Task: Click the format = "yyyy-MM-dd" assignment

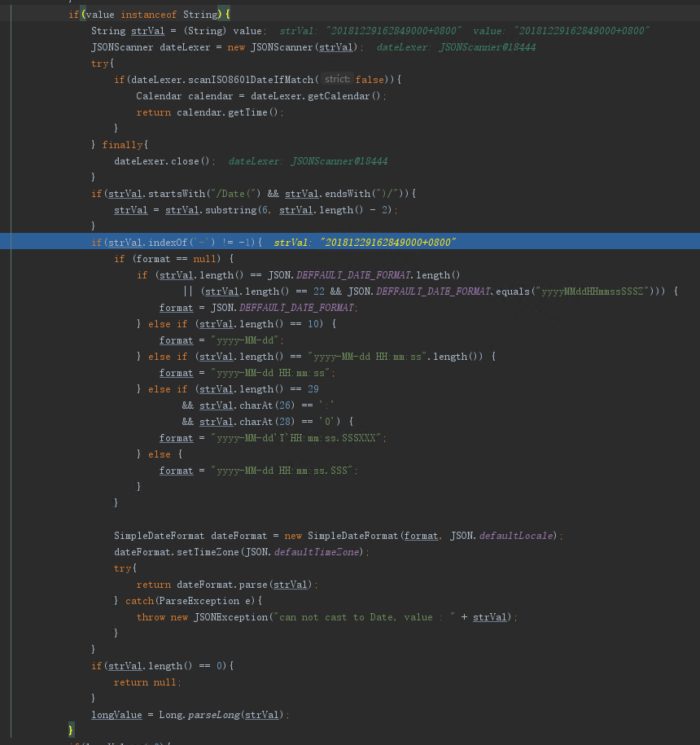Action: click(x=221, y=340)
